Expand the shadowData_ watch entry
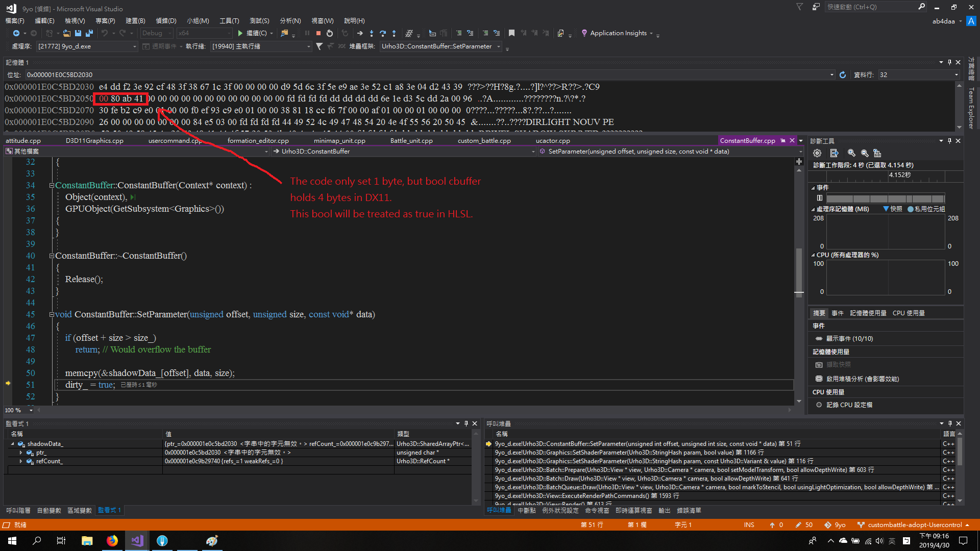Screen dimensions: 980x551 tap(13, 444)
